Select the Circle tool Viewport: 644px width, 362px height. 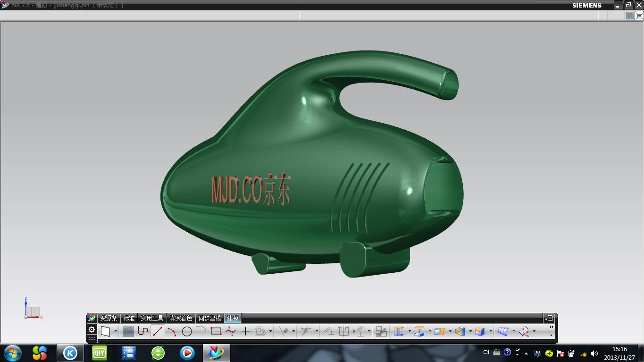[x=187, y=332]
